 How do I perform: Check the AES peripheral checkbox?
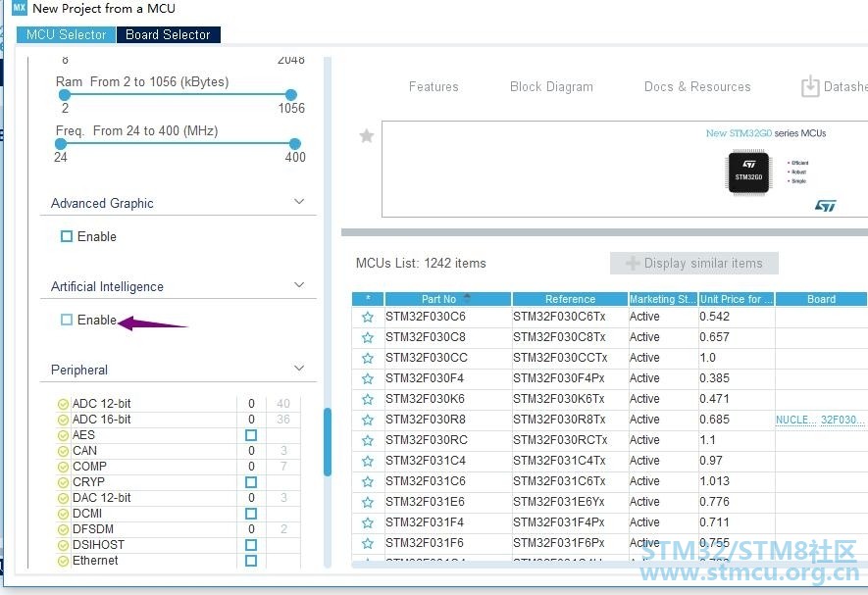click(251, 435)
